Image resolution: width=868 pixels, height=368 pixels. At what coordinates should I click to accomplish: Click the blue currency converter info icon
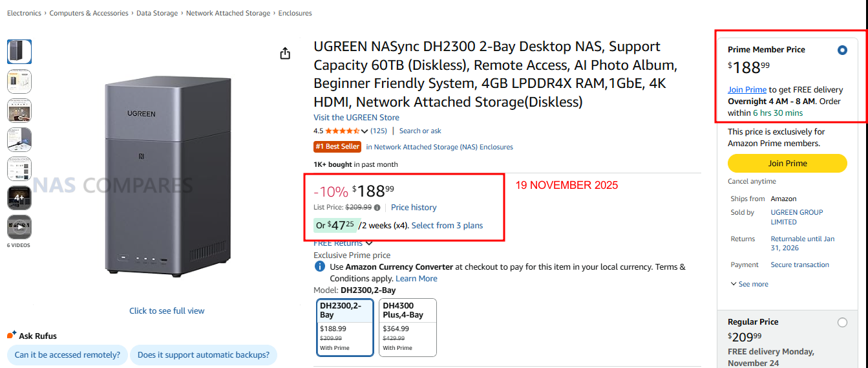319,266
